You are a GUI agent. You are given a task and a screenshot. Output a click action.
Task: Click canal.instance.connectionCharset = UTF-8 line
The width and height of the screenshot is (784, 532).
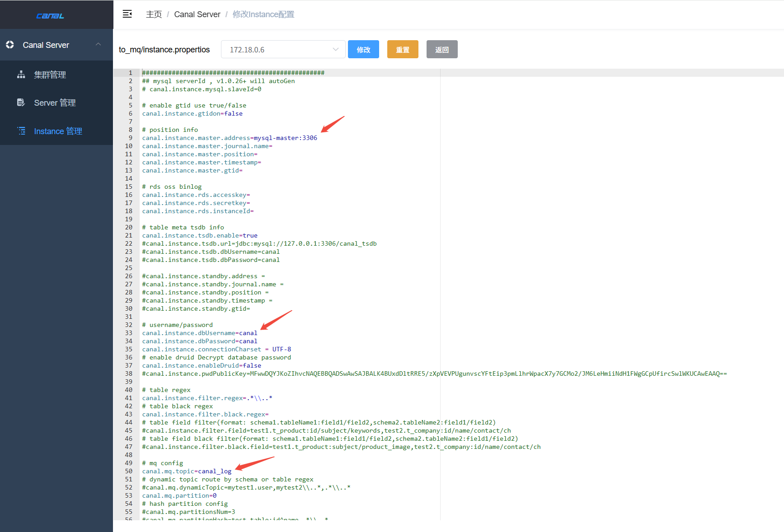coord(216,349)
